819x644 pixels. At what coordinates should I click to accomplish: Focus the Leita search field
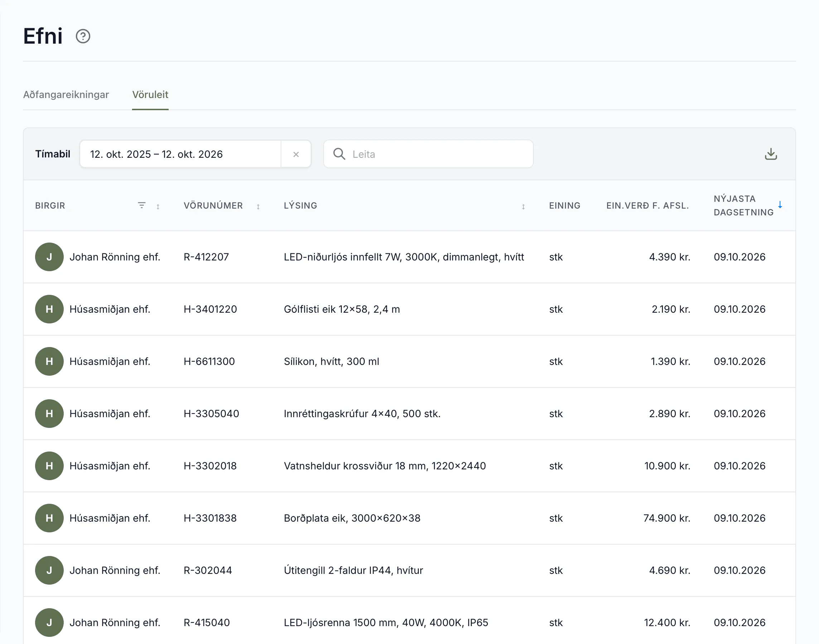(x=428, y=154)
